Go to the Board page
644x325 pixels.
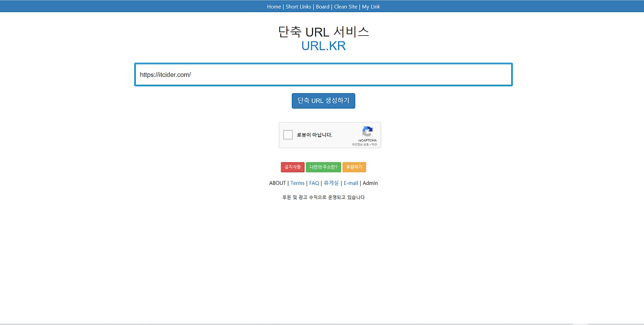323,7
